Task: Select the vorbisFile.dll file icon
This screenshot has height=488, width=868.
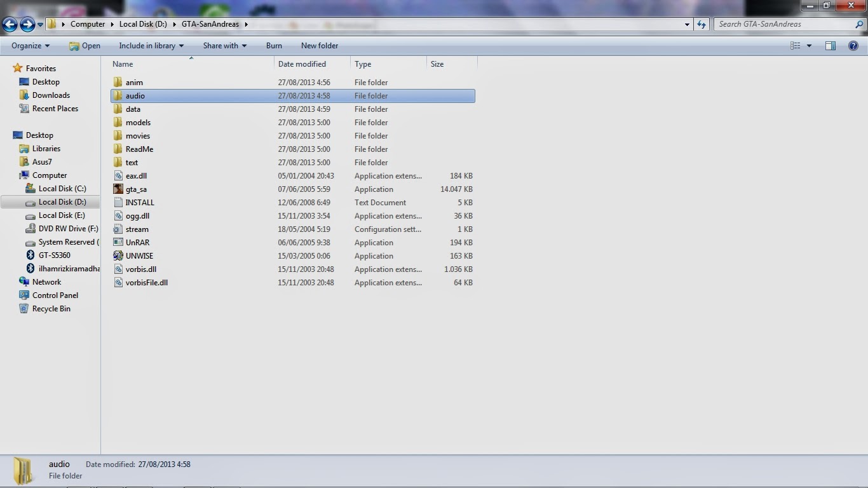Action: click(118, 283)
